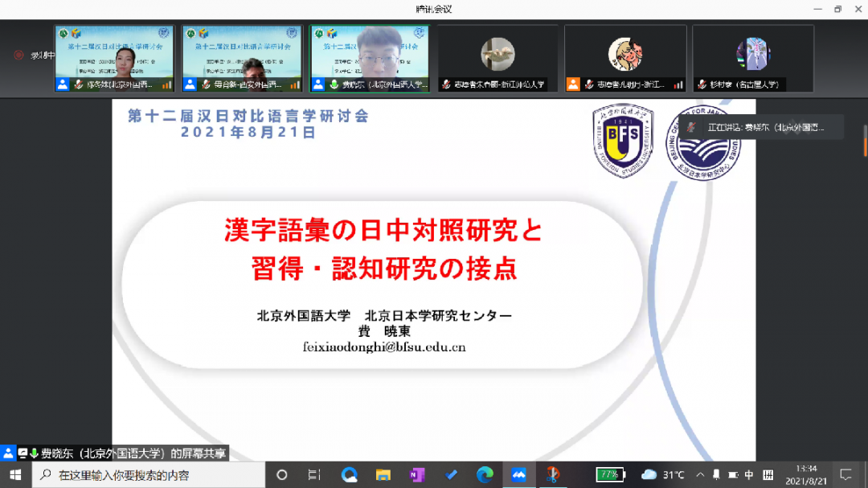Click the red title line 習得・認知研究の接点
The image size is (868, 488).
click(384, 269)
